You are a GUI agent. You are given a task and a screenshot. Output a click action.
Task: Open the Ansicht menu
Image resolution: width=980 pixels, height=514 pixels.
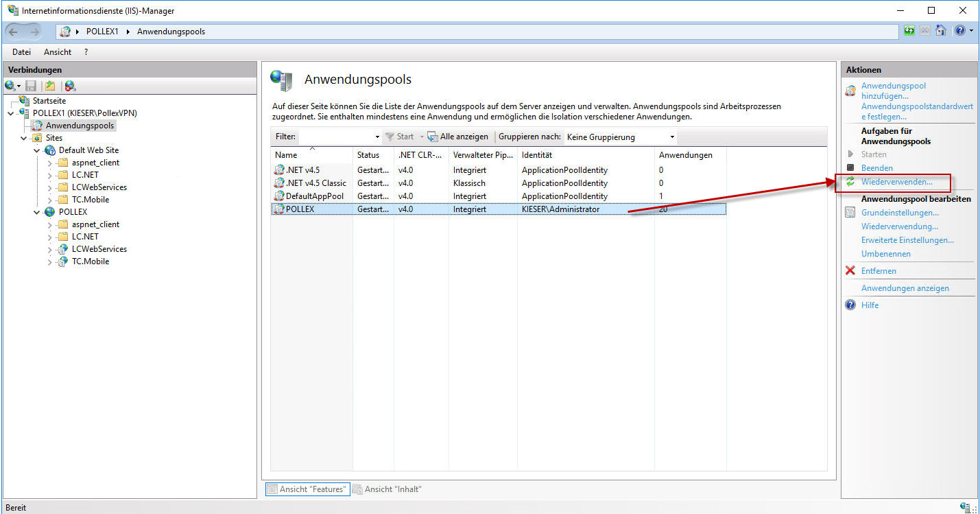58,52
